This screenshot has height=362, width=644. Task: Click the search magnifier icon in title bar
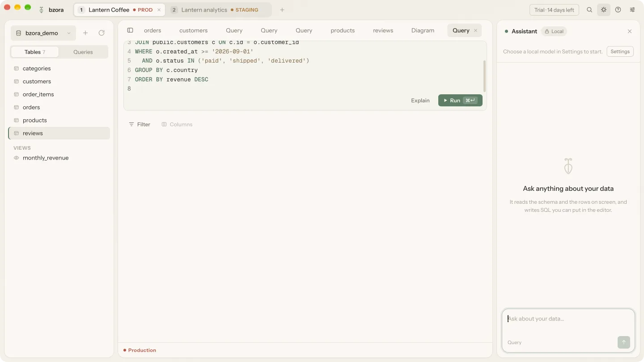click(589, 10)
